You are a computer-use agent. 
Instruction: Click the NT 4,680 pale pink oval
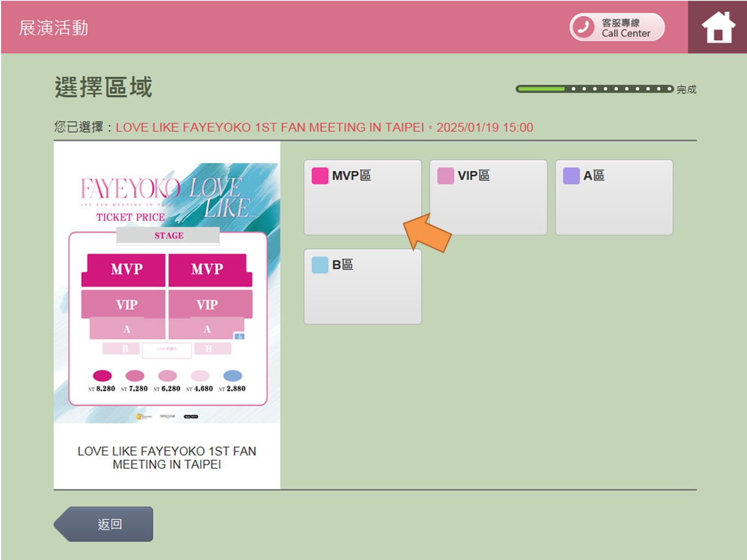[x=200, y=376]
